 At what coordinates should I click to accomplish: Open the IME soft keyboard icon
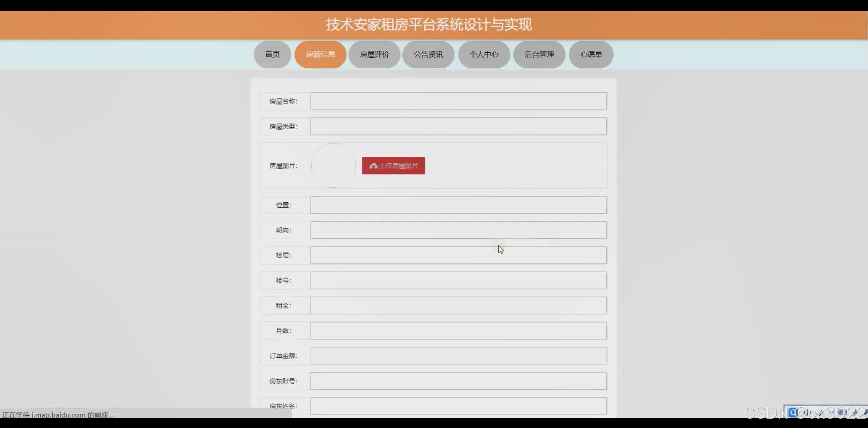coord(842,413)
